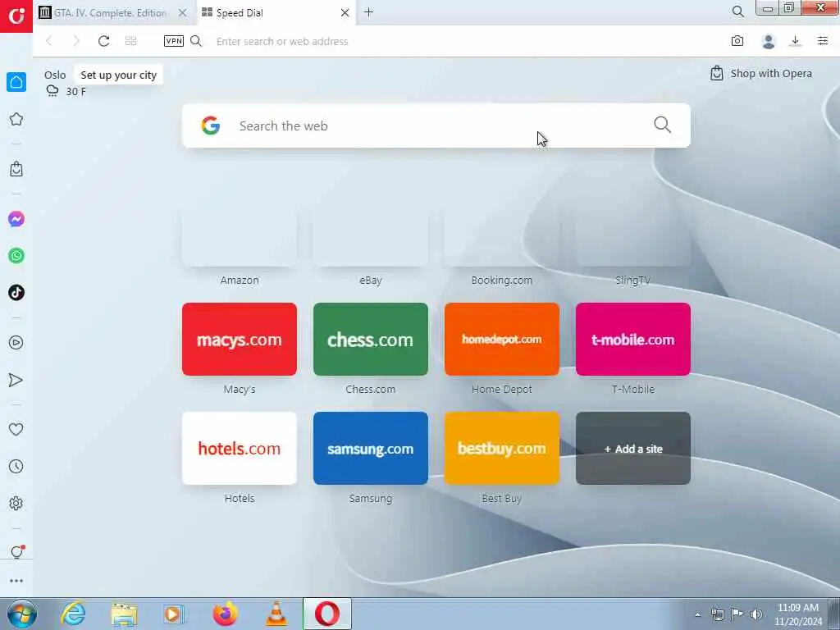
Task: Open the lightbulb notification icon in sidebar
Action: tap(16, 552)
